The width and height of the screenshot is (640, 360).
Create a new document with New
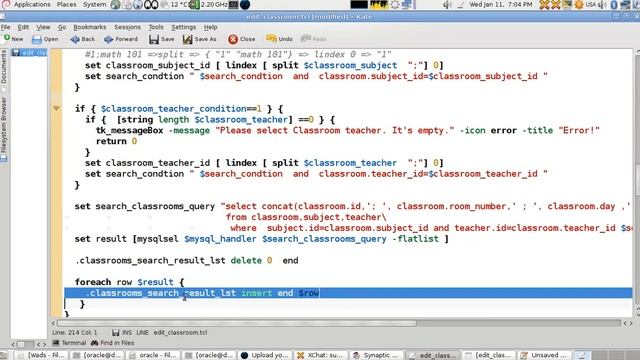click(x=13, y=39)
